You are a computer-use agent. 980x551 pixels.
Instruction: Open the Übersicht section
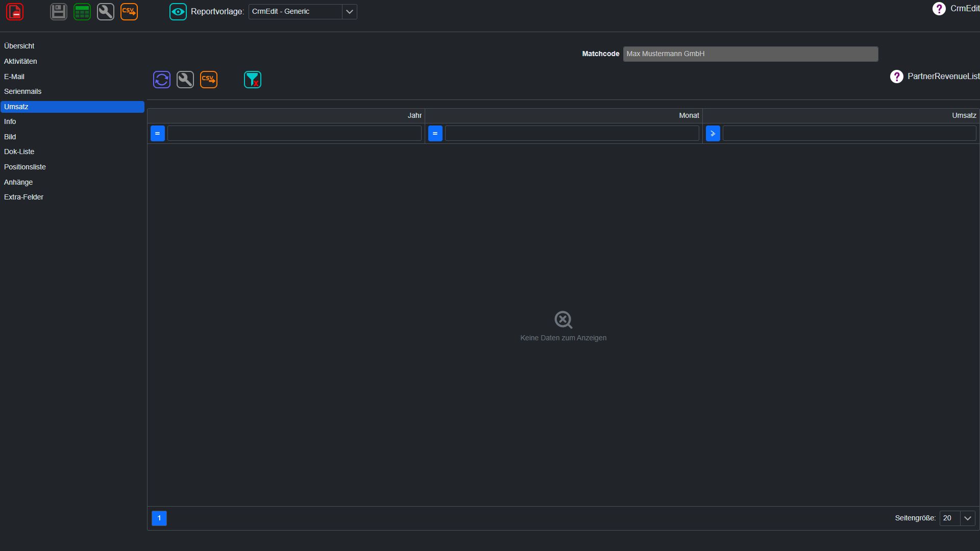(72, 46)
